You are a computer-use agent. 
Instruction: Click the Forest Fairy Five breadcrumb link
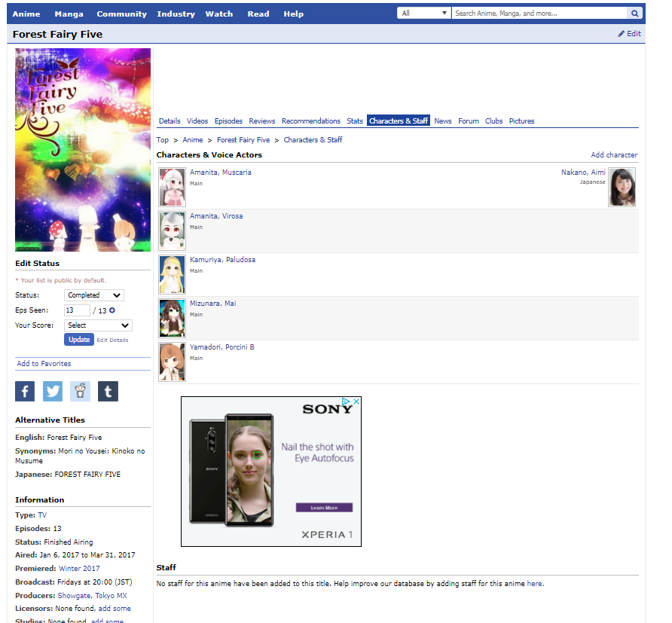pyautogui.click(x=243, y=139)
